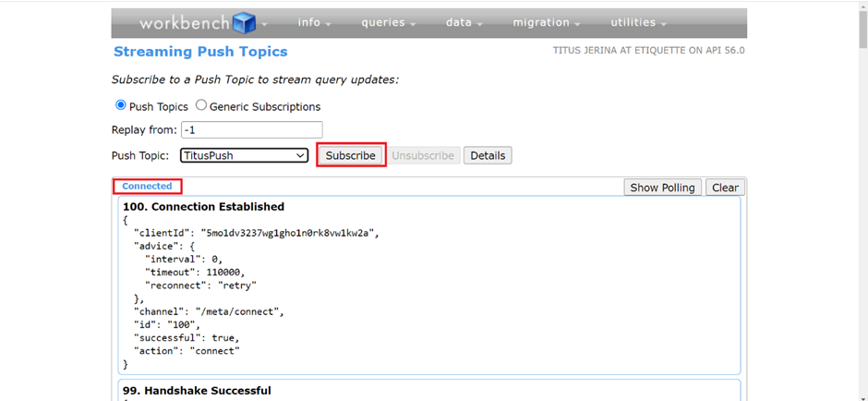Image resolution: width=868 pixels, height=401 pixels.
Task: Open the utilities menu
Action: (638, 23)
